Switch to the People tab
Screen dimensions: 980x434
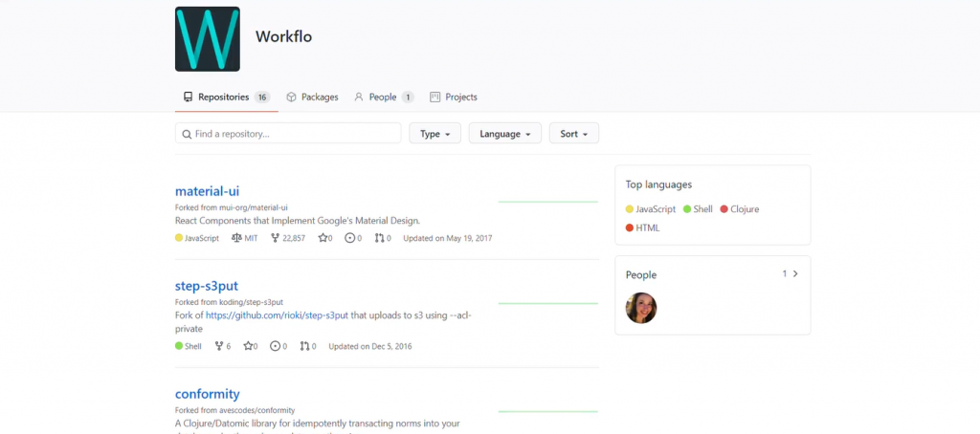[x=382, y=97]
